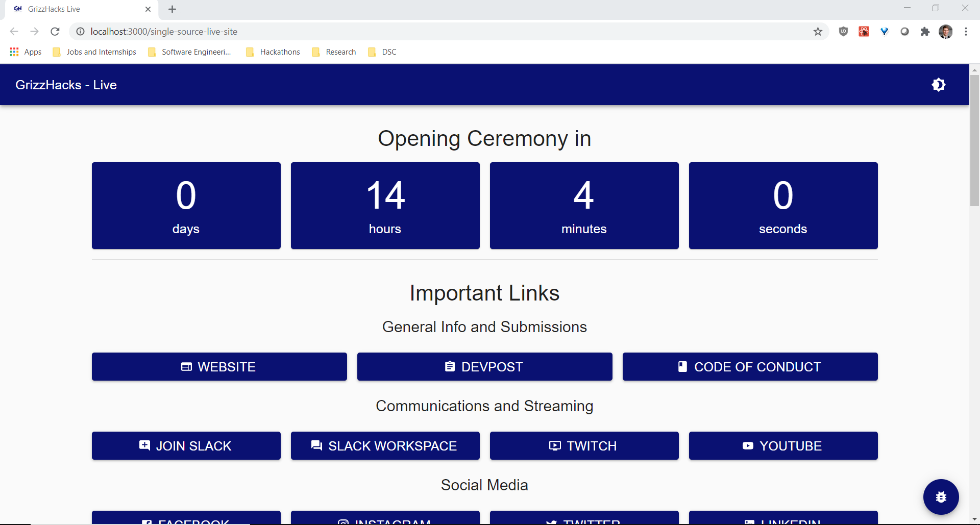Open the CODE OF CONDUCT button

(750, 367)
